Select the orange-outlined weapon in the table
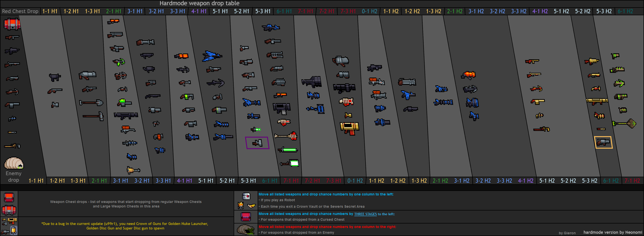Image resolution: width=644 pixels, height=236 pixels. pyautogui.click(x=603, y=142)
